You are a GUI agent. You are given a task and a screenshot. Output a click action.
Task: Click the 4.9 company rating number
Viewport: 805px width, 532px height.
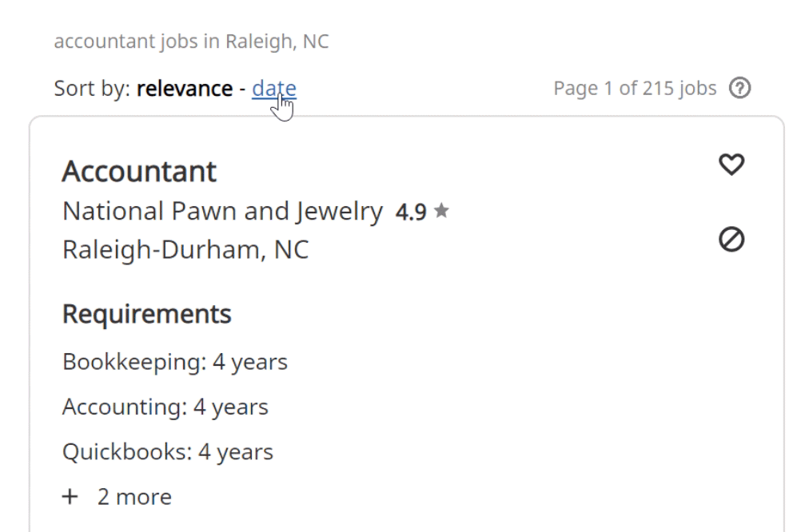click(x=411, y=212)
